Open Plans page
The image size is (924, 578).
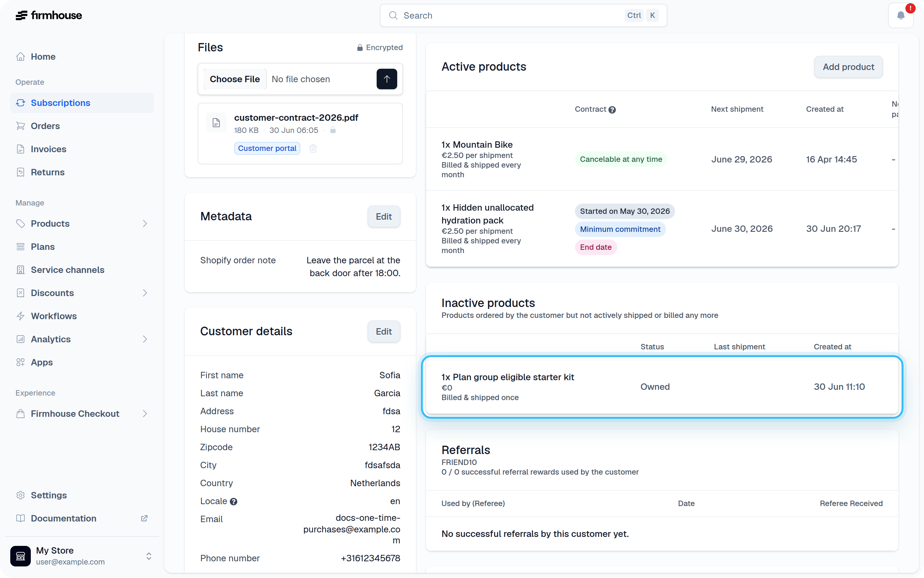(x=82, y=247)
